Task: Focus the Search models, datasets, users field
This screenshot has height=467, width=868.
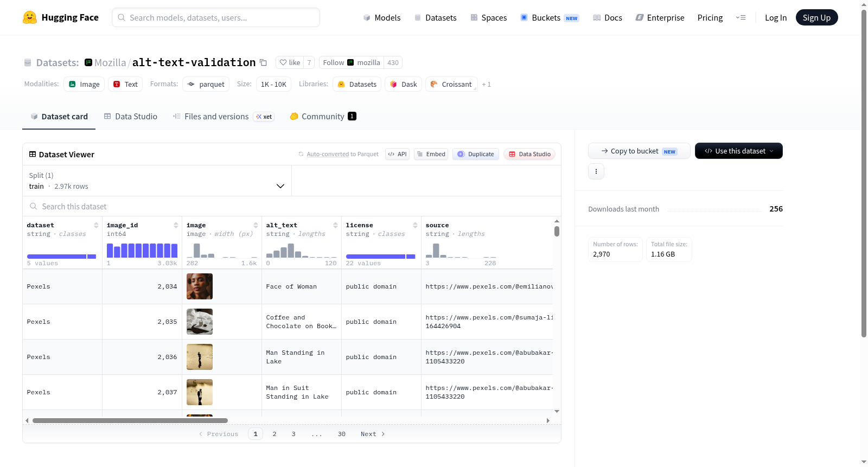Action: click(216, 17)
